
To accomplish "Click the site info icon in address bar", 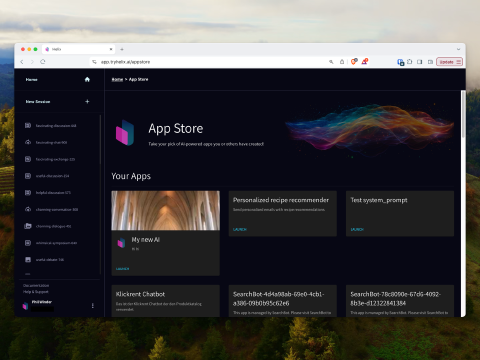I will [94, 62].
